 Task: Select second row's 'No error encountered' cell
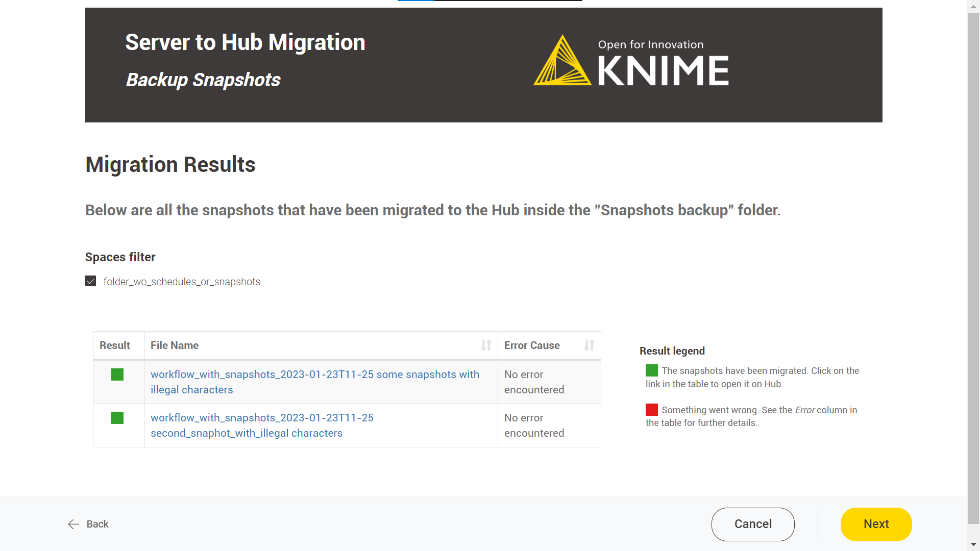(x=549, y=425)
